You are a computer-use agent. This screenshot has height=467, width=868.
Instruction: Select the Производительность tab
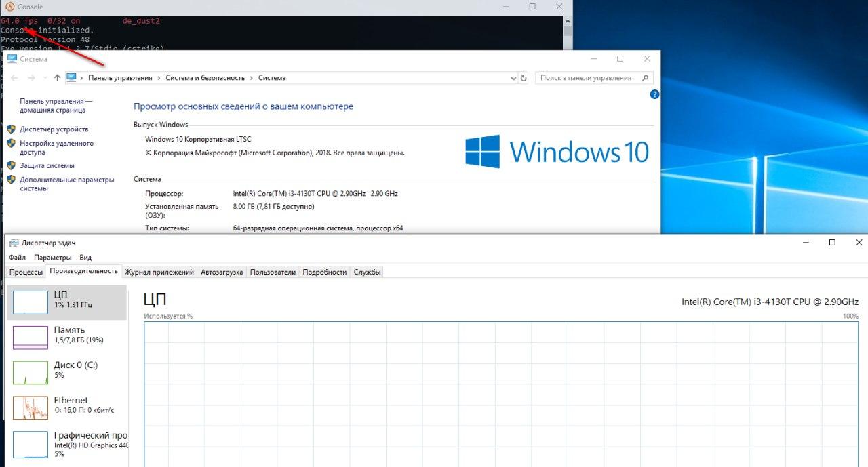84,271
